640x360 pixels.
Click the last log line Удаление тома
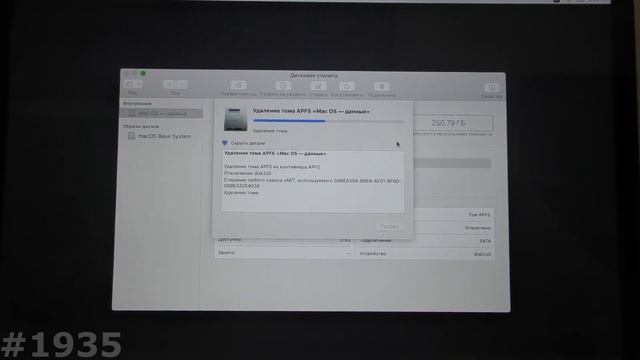coord(241,193)
